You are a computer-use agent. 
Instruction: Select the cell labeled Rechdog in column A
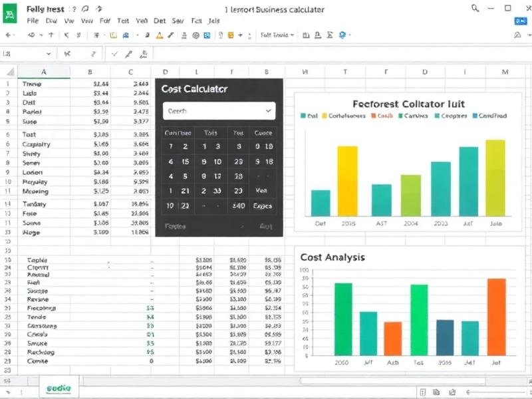pos(44,352)
